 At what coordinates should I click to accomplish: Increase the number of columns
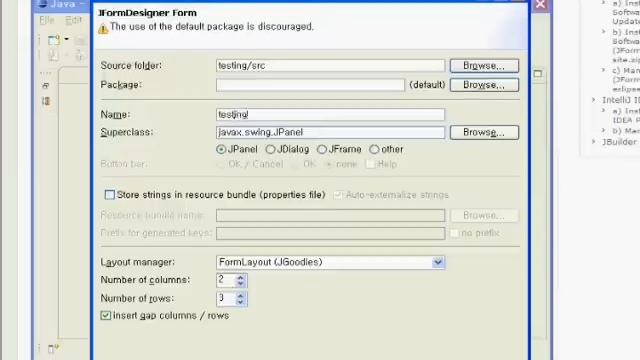point(240,277)
